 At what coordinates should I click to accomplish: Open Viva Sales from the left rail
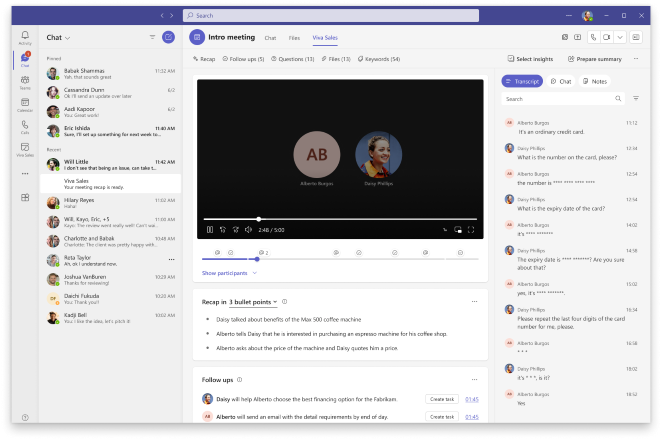coord(24,149)
